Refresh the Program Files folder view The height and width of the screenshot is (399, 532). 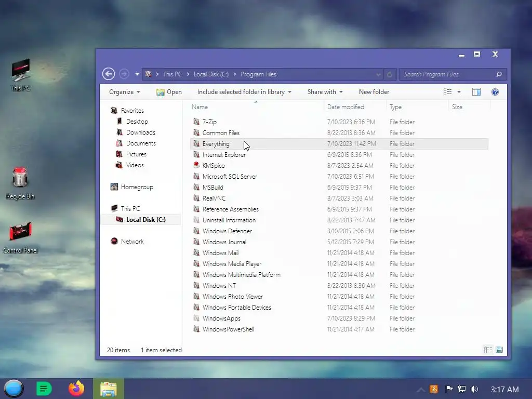[390, 74]
